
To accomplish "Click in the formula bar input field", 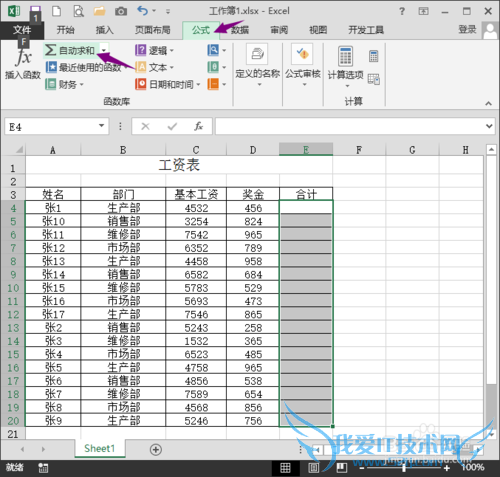I will tap(349, 126).
